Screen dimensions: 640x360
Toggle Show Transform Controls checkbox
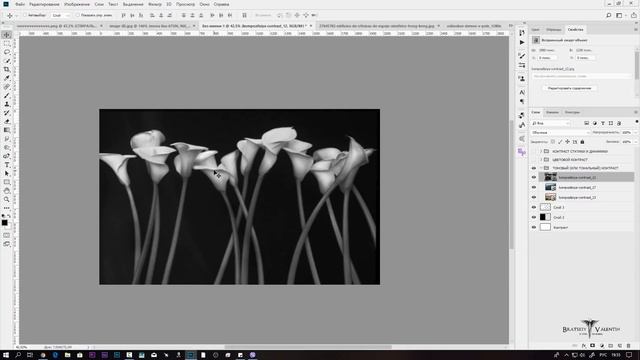point(77,15)
